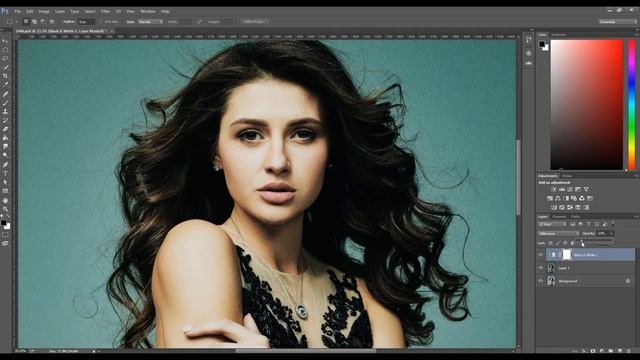
Task: Add a Photo Filter adjustment
Action: point(574,198)
